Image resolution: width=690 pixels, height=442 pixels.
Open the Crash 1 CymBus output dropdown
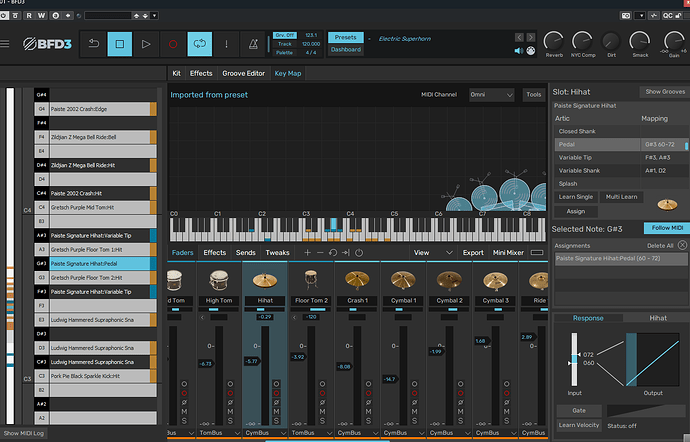point(357,433)
